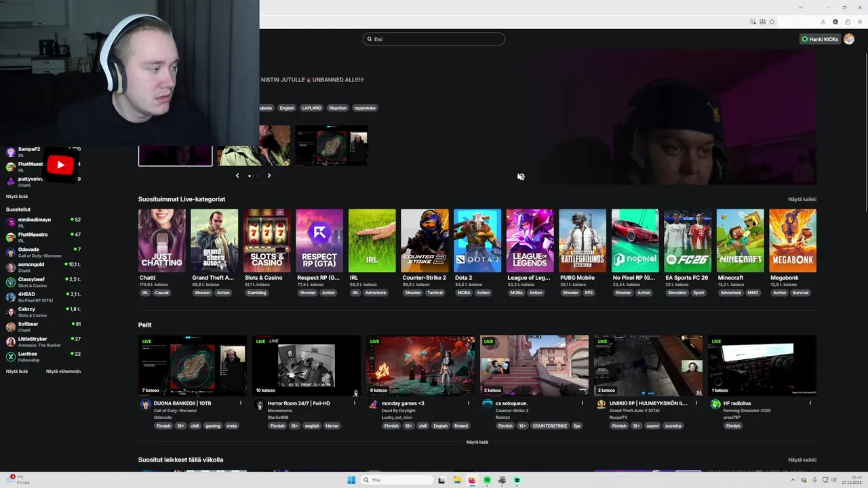Open the Dota 2 category card

pos(477,241)
